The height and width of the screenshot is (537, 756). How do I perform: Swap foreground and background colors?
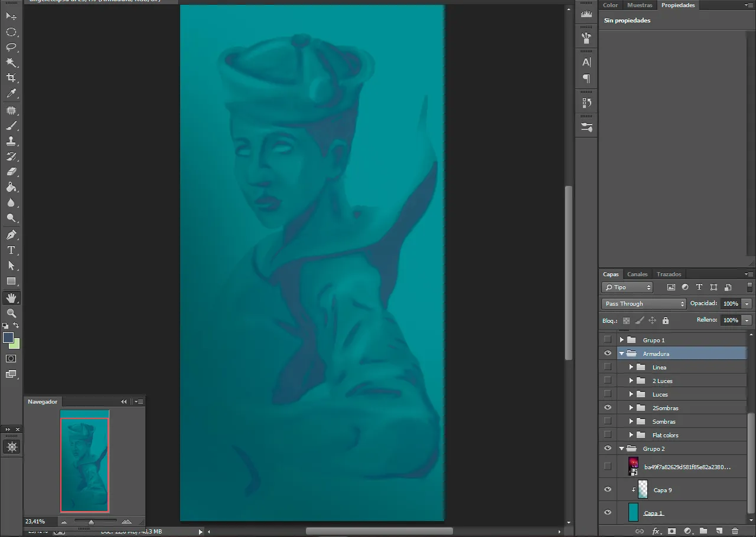(x=17, y=326)
